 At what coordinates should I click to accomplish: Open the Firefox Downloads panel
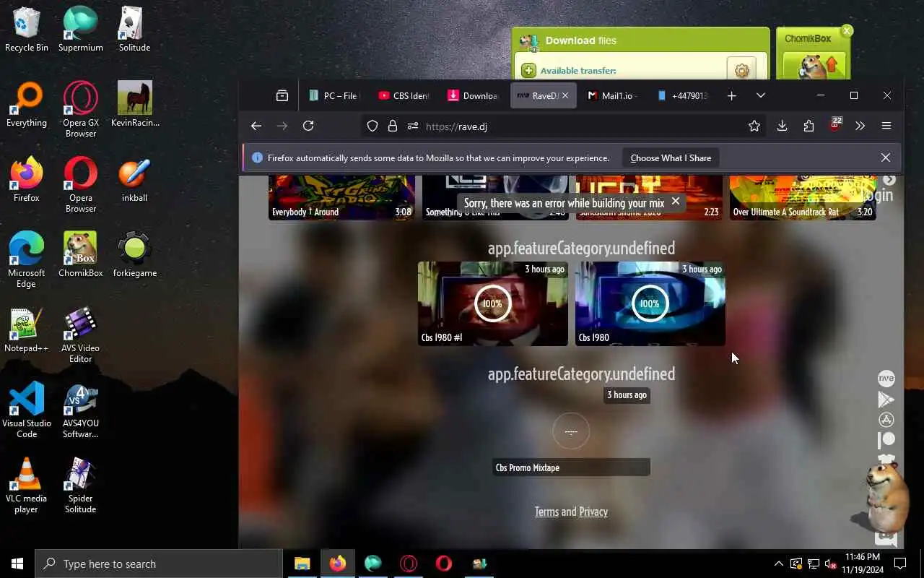pos(782,126)
